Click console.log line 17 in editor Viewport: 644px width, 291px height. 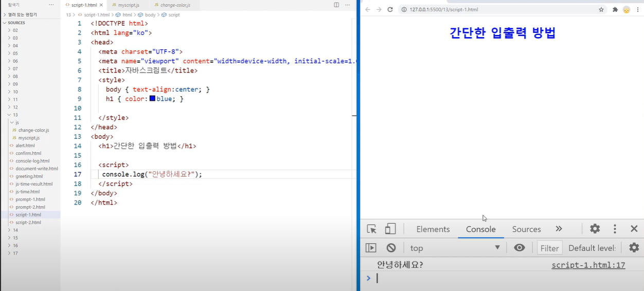tap(152, 174)
